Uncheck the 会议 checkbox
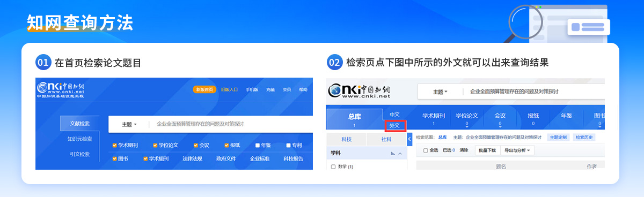This screenshot has width=644, height=197. point(196,145)
